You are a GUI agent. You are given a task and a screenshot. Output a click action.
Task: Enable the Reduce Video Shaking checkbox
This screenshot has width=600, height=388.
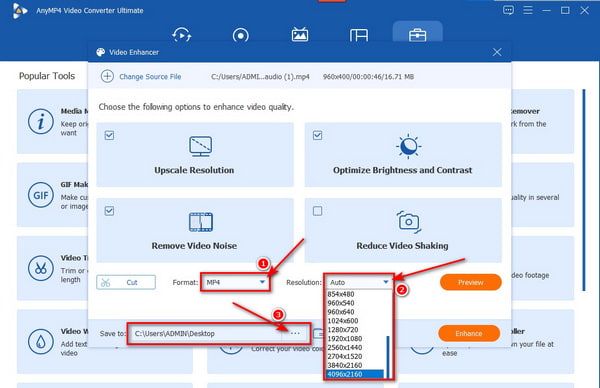[x=318, y=211]
